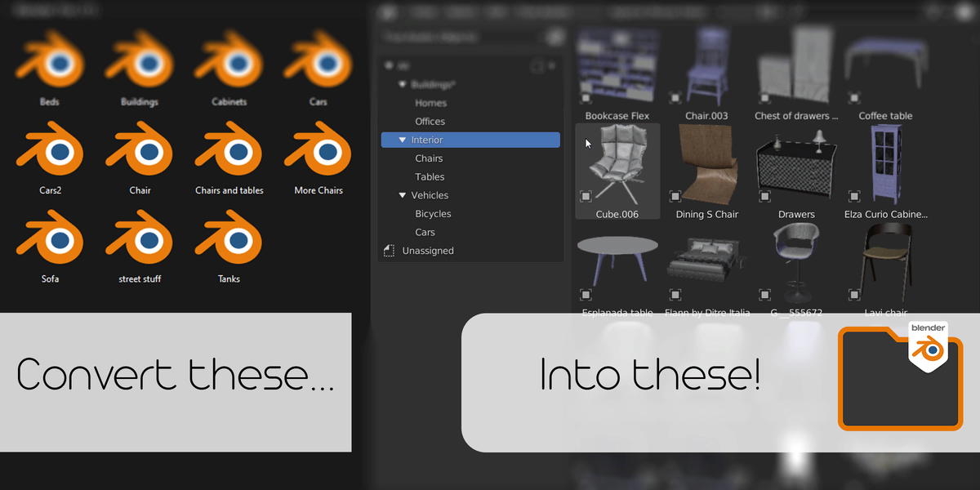Click the asset type icon on G__555672

click(765, 295)
